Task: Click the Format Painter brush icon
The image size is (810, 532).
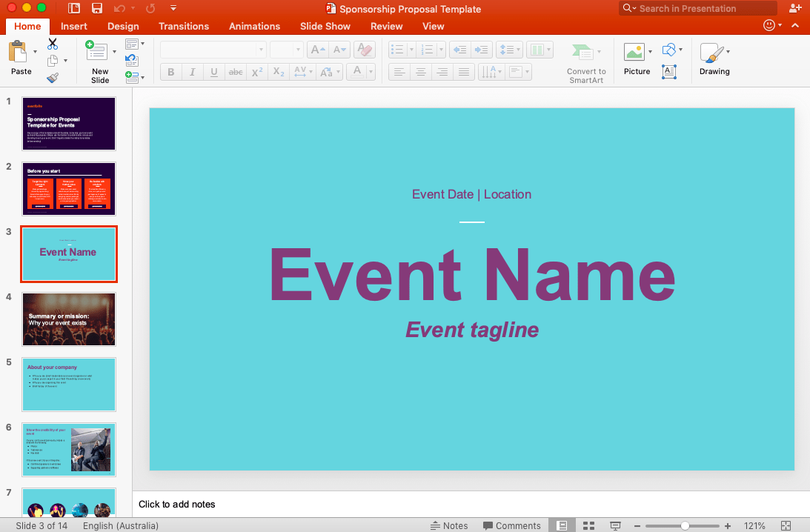Action: 53,77
